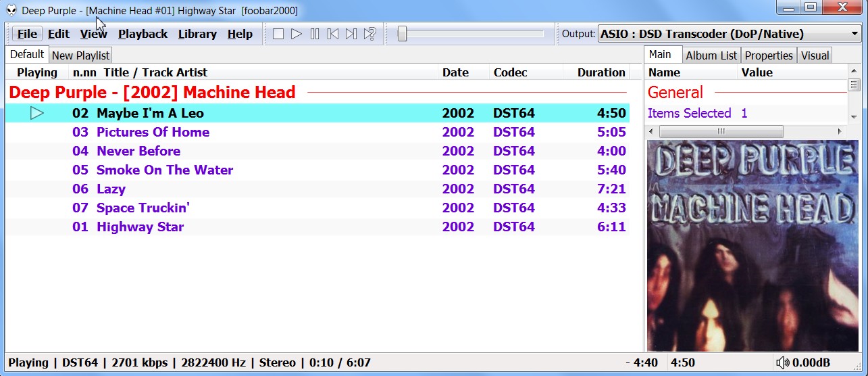
Task: Switch to the New Playlist tab
Action: pos(80,55)
